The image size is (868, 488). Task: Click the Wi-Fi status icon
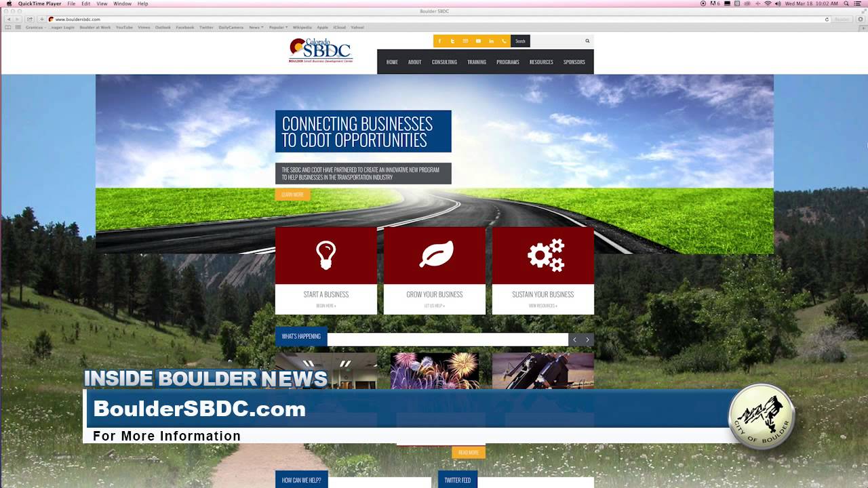[x=768, y=3]
